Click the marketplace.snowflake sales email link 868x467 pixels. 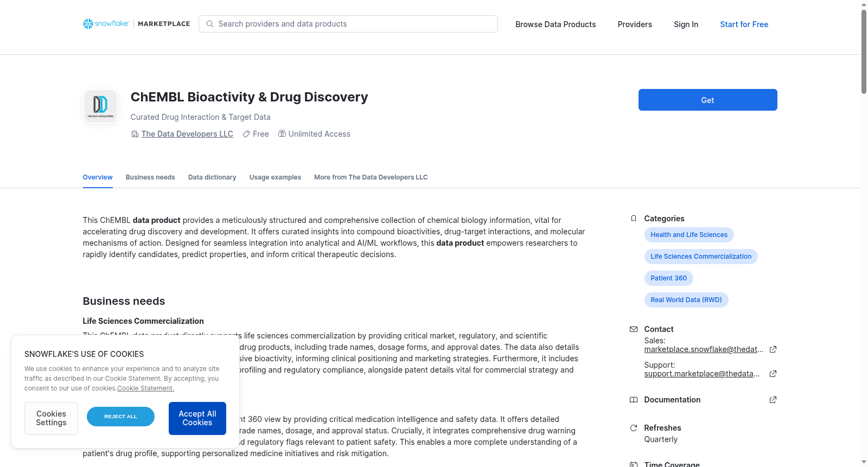pyautogui.click(x=704, y=349)
